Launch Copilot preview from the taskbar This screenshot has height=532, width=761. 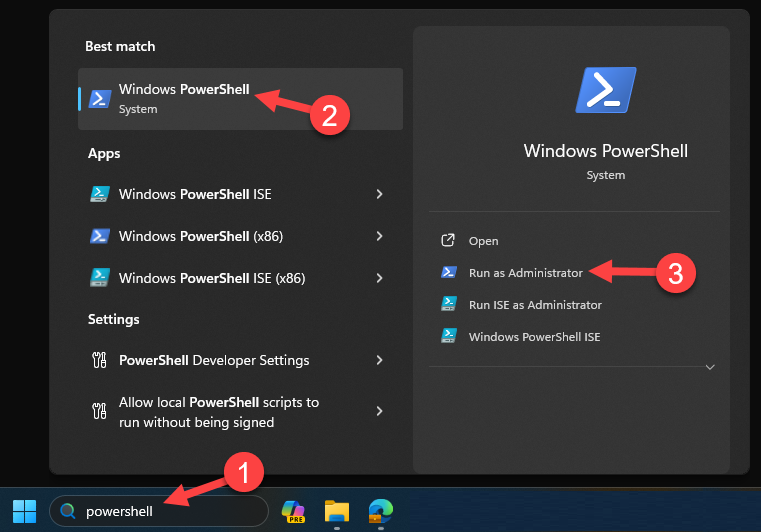pyautogui.click(x=293, y=512)
